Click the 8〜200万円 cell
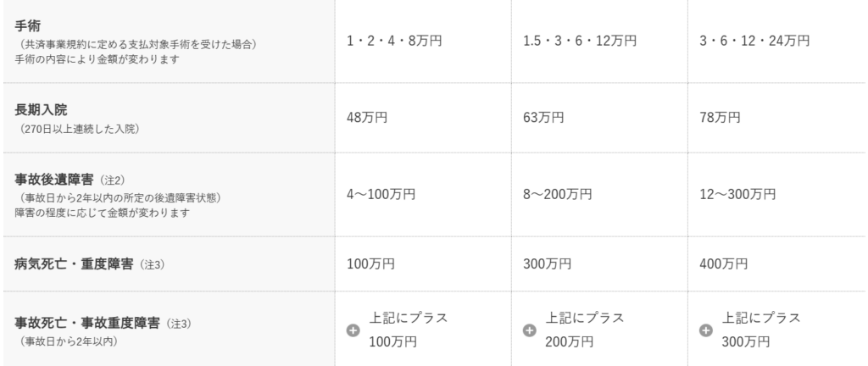 coord(558,194)
